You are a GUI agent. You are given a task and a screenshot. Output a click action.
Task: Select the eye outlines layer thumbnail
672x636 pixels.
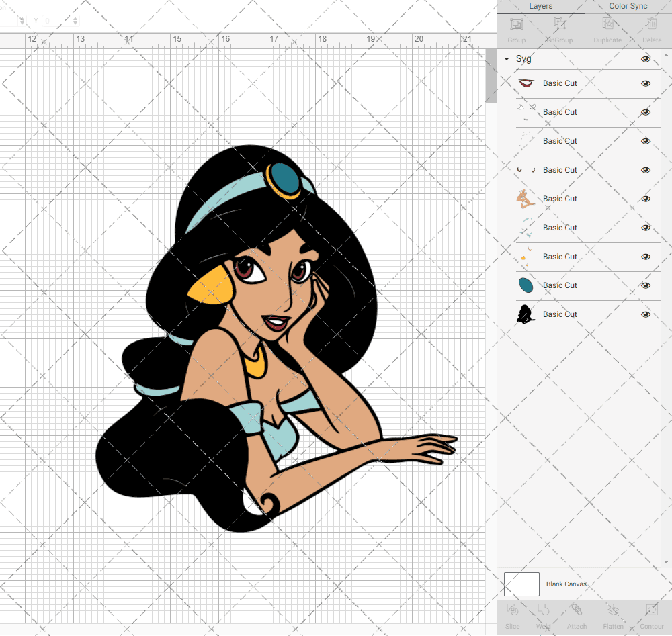pyautogui.click(x=526, y=111)
